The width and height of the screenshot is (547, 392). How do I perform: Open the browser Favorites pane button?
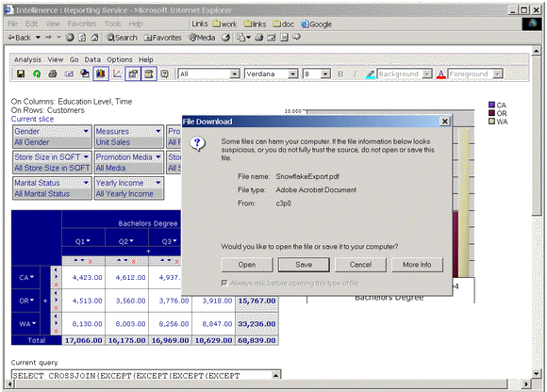pos(163,38)
